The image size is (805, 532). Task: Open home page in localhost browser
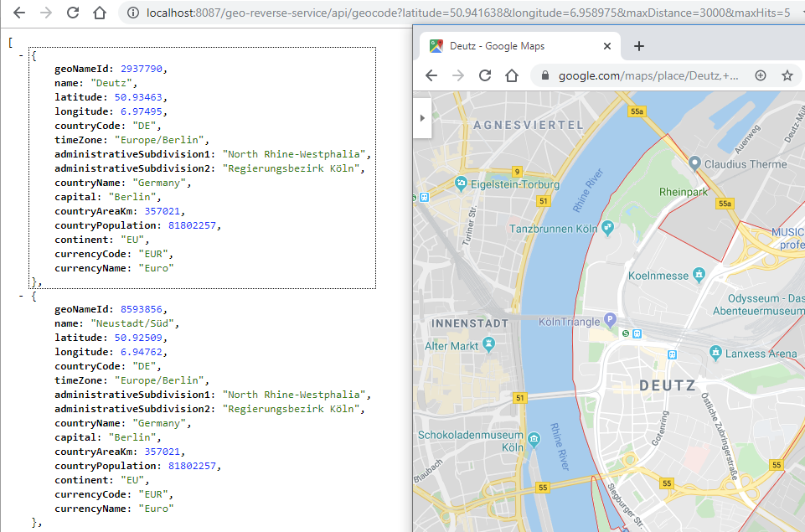(100, 13)
